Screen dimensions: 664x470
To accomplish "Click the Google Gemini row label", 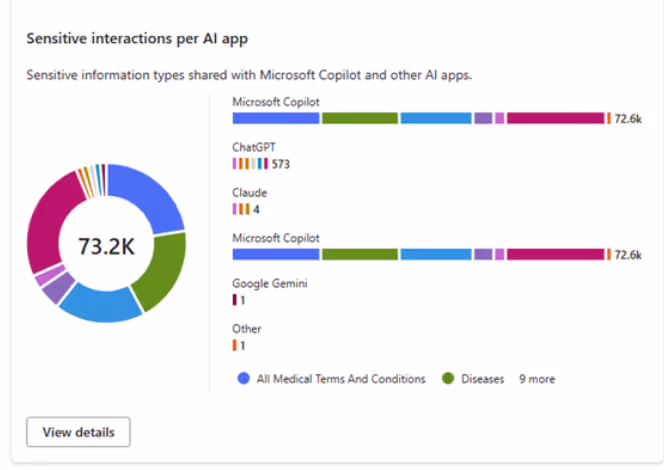I will click(270, 283).
